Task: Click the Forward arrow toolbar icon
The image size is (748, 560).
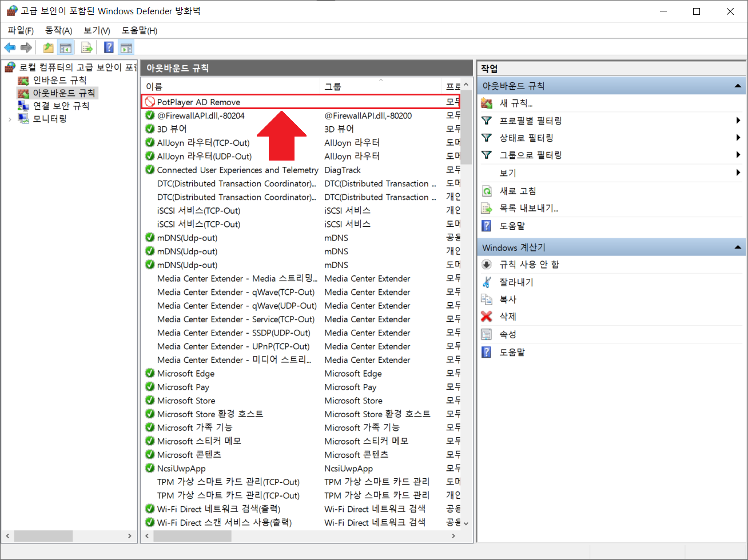Action: point(26,48)
